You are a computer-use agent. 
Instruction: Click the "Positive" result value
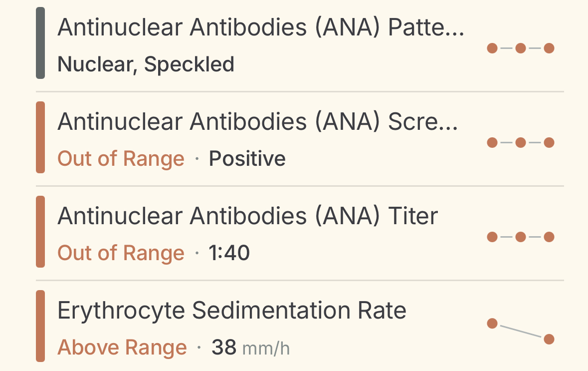[247, 159]
